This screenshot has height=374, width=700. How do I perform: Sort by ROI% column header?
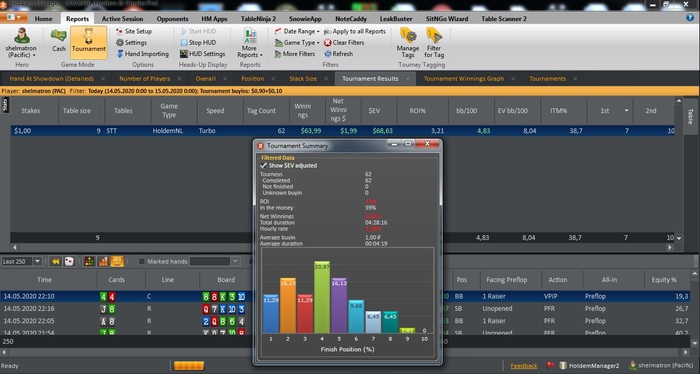click(x=417, y=111)
